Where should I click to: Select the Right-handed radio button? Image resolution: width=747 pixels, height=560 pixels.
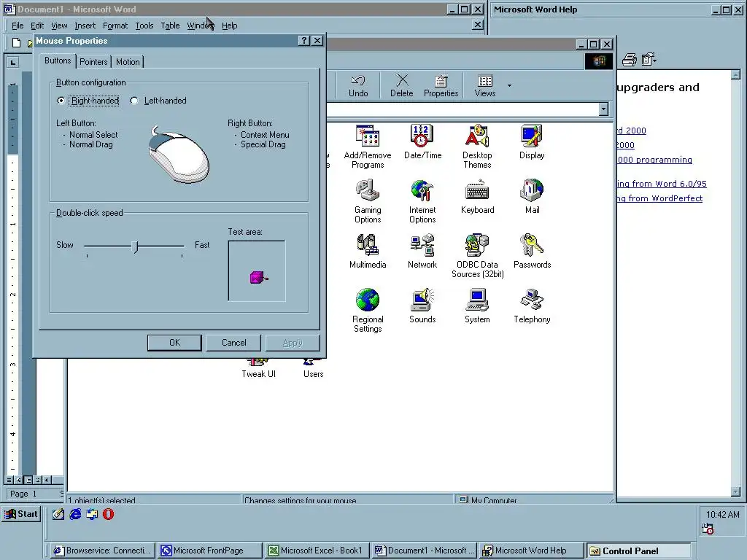tap(61, 101)
